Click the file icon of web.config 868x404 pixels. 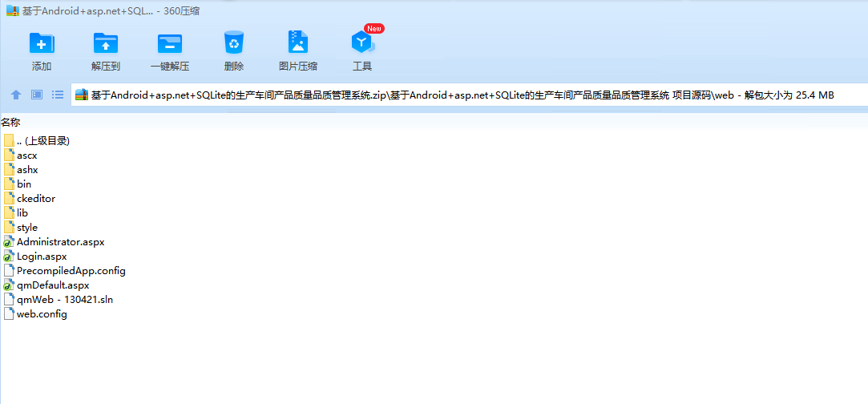(9, 313)
